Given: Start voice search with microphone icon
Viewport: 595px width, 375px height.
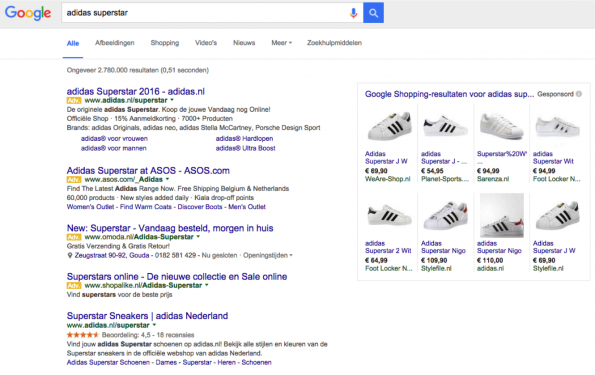Looking at the screenshot, I should (x=353, y=13).
